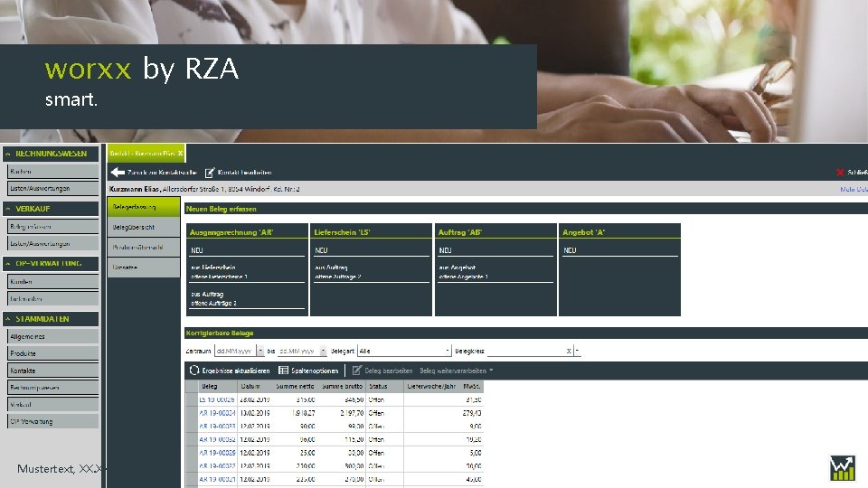Collapse the OP-VERWALTUNG section
The height and width of the screenshot is (488, 868).
pyautogui.click(x=8, y=263)
